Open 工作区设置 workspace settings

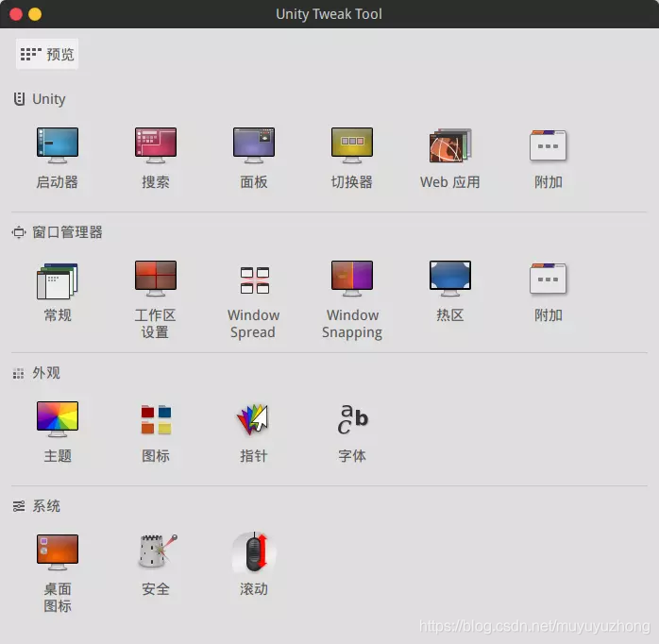point(156,299)
